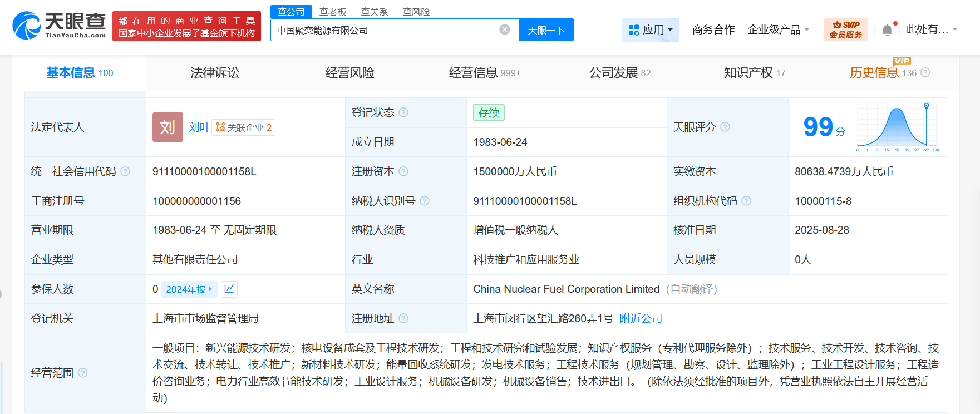The width and height of the screenshot is (980, 414).
Task: Click help icon next to 注册资本
Action: click(x=403, y=171)
